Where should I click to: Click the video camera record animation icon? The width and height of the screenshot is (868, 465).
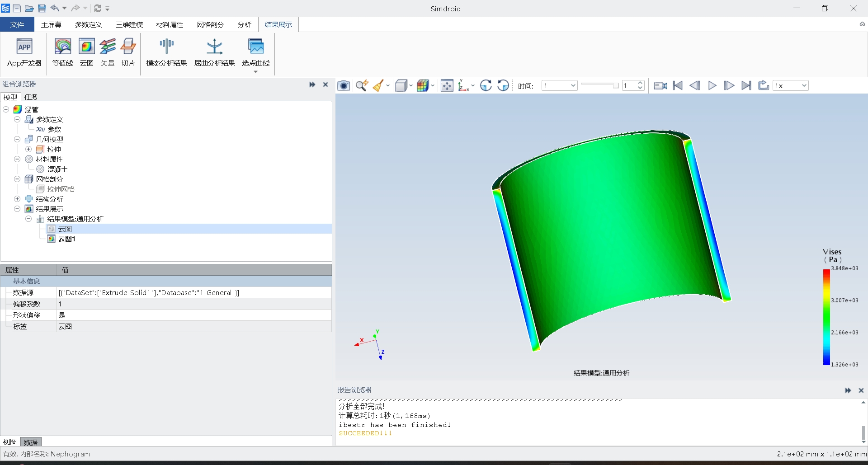coord(660,85)
